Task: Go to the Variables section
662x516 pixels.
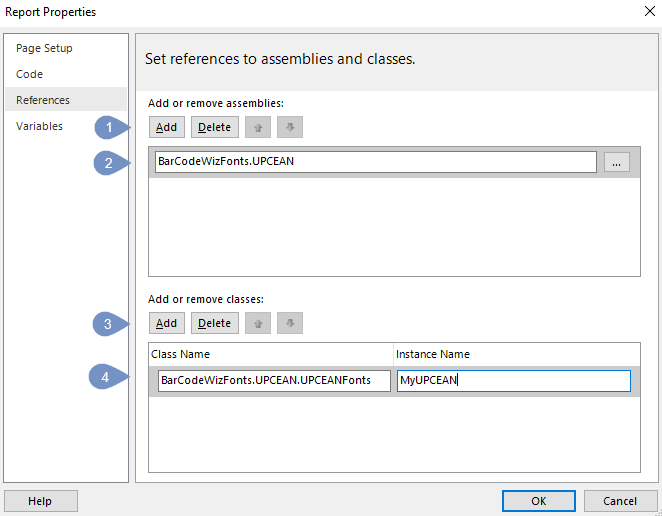Action: click(x=39, y=126)
